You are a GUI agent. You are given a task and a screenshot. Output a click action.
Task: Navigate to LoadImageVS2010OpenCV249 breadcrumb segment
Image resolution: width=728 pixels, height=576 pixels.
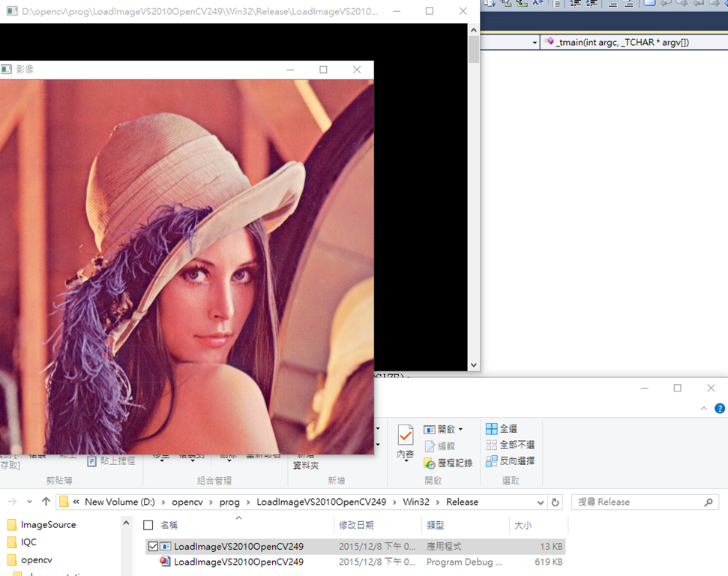pos(322,502)
